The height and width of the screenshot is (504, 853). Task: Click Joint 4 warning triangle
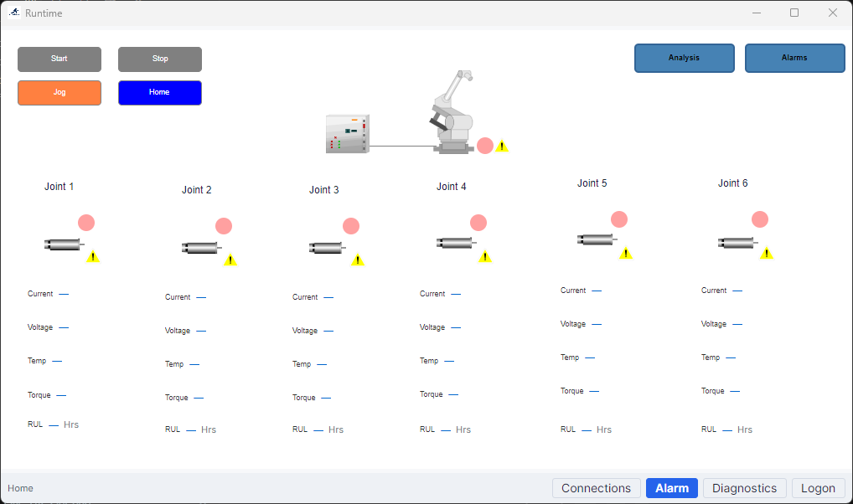pos(485,256)
